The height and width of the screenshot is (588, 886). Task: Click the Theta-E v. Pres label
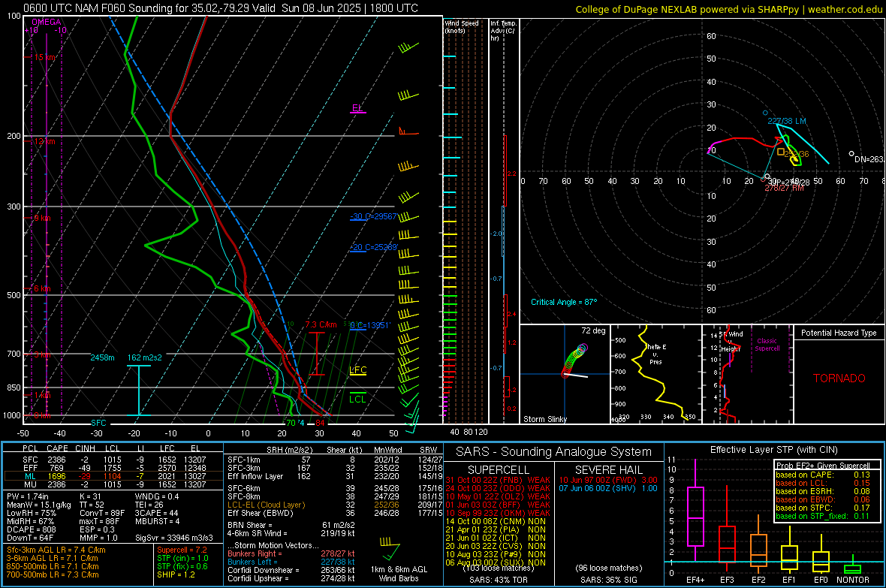coord(655,354)
